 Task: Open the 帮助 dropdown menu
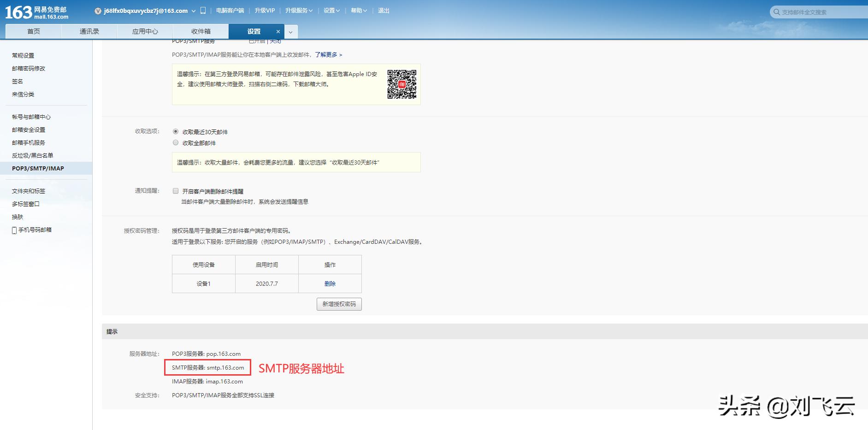click(359, 10)
